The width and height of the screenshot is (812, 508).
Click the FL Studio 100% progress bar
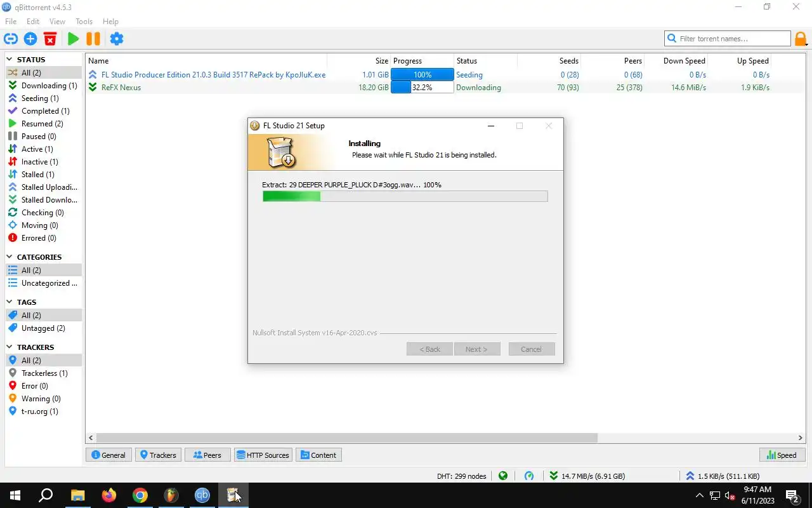(x=422, y=75)
